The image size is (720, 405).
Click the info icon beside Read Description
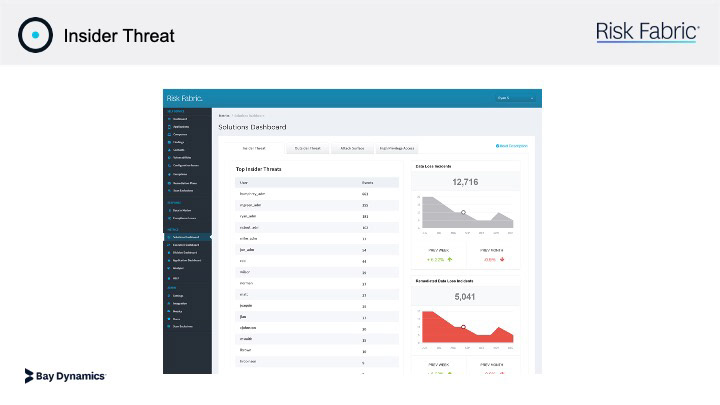pos(497,146)
